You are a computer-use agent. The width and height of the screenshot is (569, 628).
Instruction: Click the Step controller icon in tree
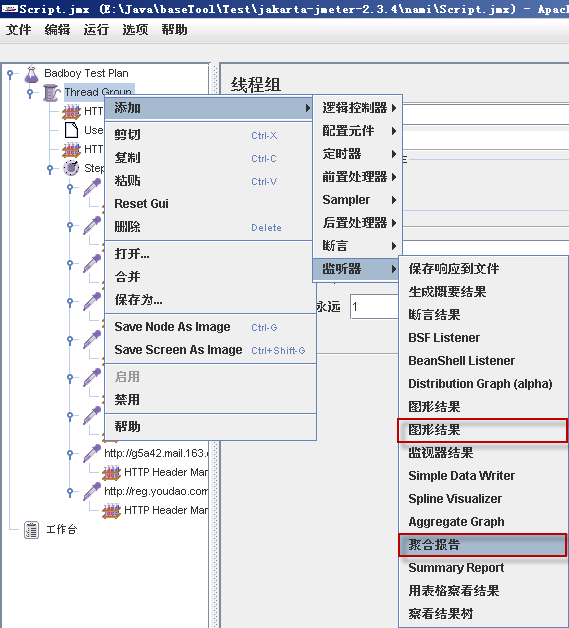pyautogui.click(x=71, y=168)
